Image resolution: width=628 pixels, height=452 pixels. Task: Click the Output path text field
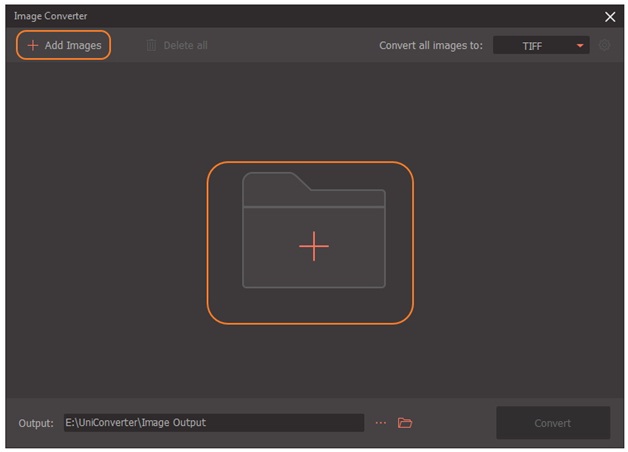pos(213,423)
